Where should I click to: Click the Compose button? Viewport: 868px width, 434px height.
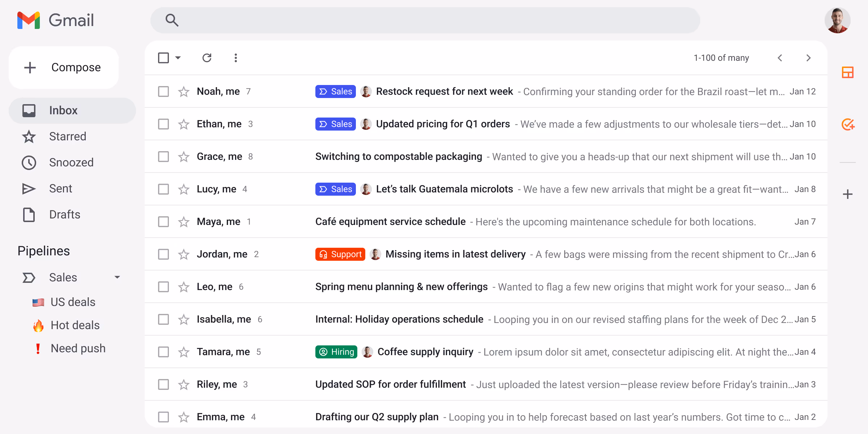pos(64,67)
